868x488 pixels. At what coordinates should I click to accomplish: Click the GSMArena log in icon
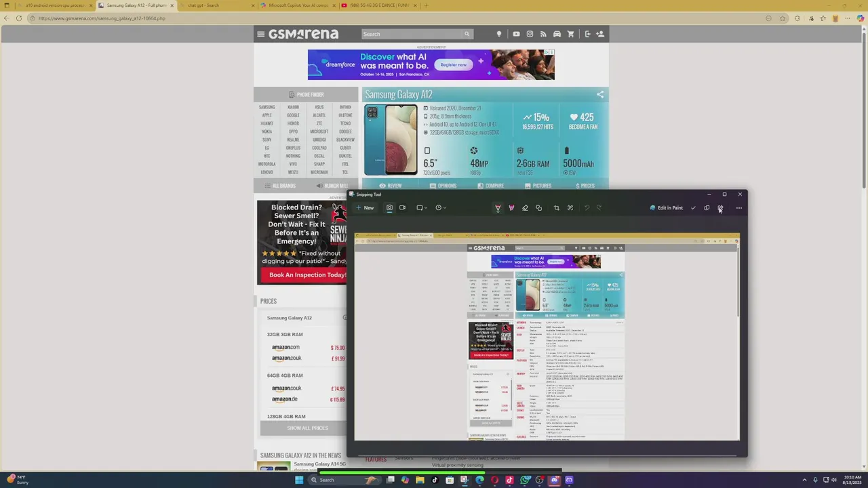pyautogui.click(x=587, y=34)
